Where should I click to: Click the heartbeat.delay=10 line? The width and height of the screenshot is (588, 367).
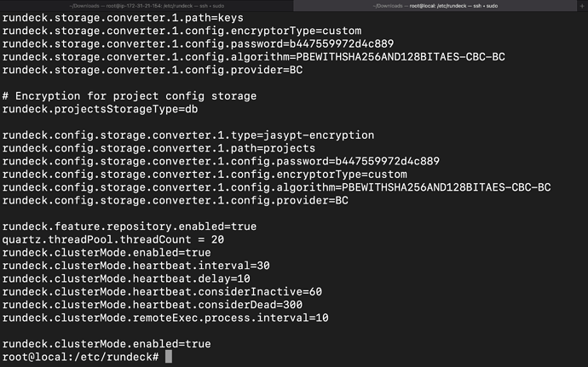point(126,278)
